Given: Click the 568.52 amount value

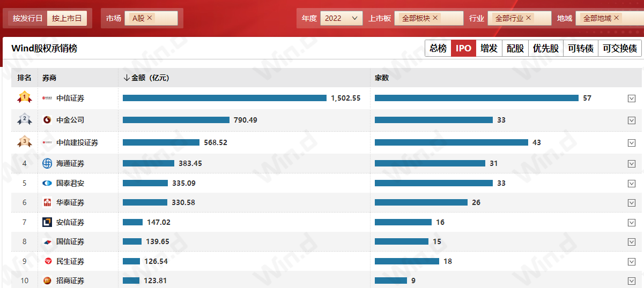Looking at the screenshot, I should pyautogui.click(x=216, y=143).
